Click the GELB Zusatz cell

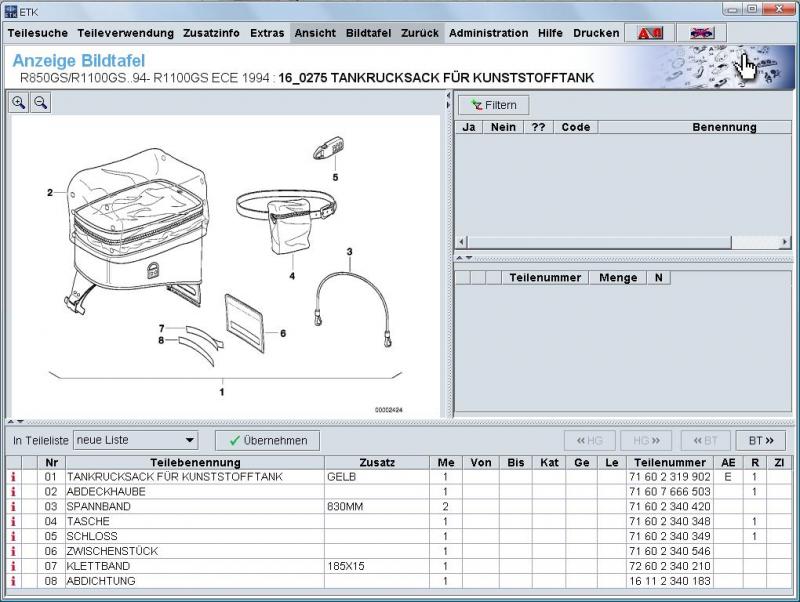click(377, 477)
